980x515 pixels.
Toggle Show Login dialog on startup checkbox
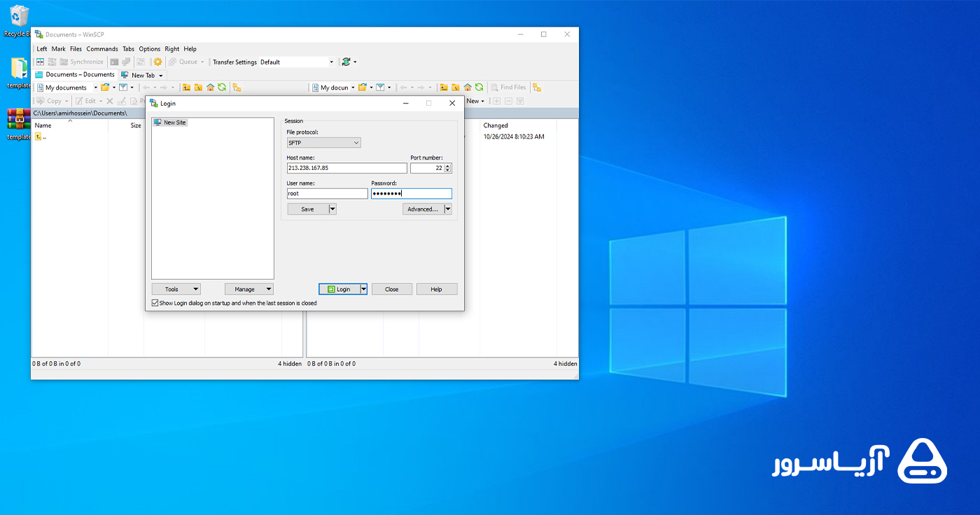155,303
